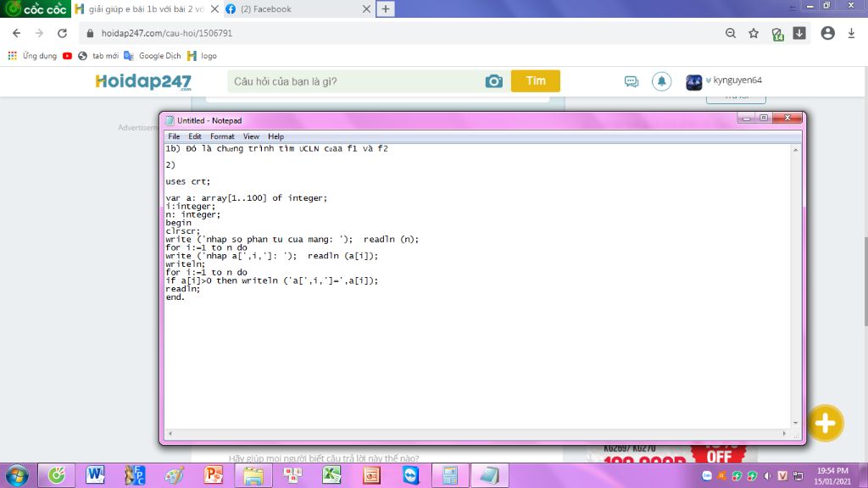Open Excel from taskbar

(x=331, y=476)
